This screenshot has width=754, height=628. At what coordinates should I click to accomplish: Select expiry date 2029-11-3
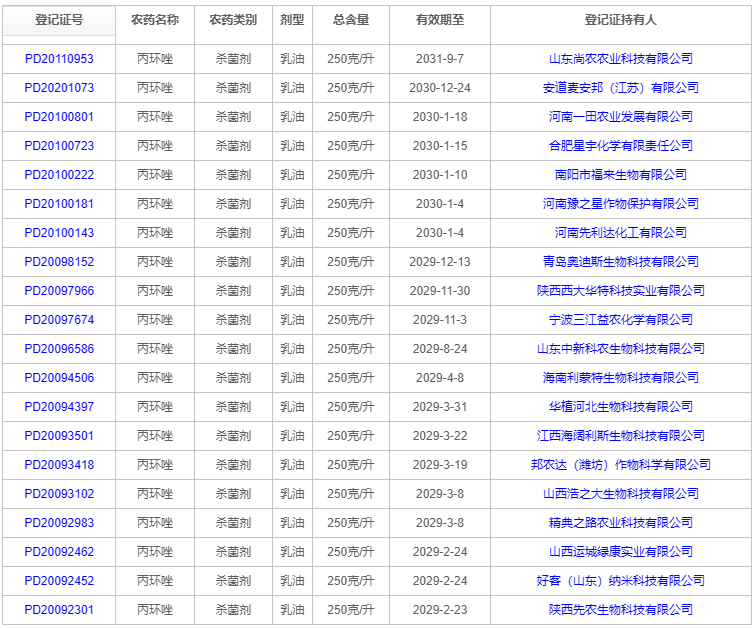[x=440, y=320]
